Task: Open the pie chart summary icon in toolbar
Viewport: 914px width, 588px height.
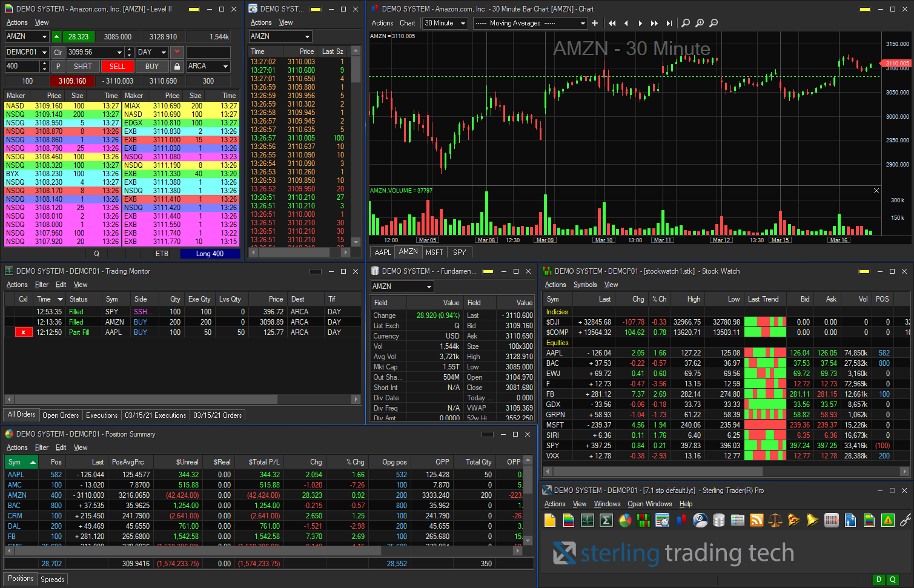Action: point(625,520)
